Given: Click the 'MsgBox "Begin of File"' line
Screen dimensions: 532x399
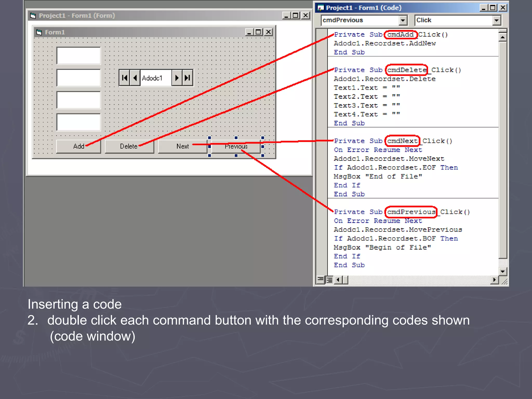Looking at the screenshot, I should point(382,247).
